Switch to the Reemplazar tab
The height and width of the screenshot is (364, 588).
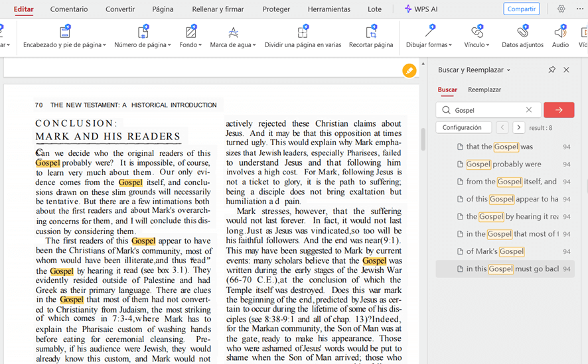[x=484, y=90]
